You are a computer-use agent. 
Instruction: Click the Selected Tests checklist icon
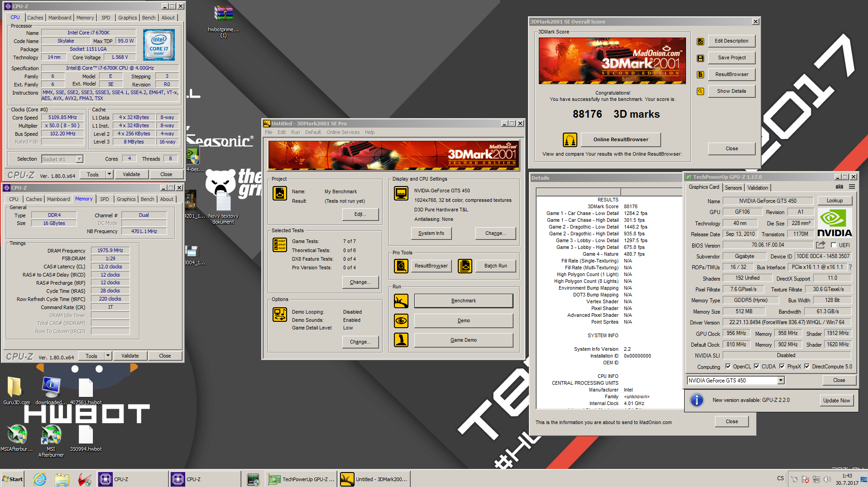(x=279, y=245)
